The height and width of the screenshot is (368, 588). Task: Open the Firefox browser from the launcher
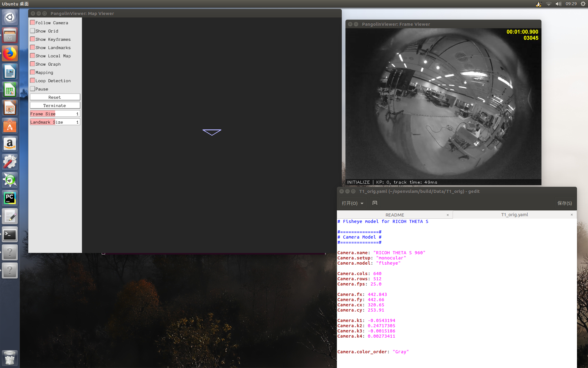click(x=9, y=53)
